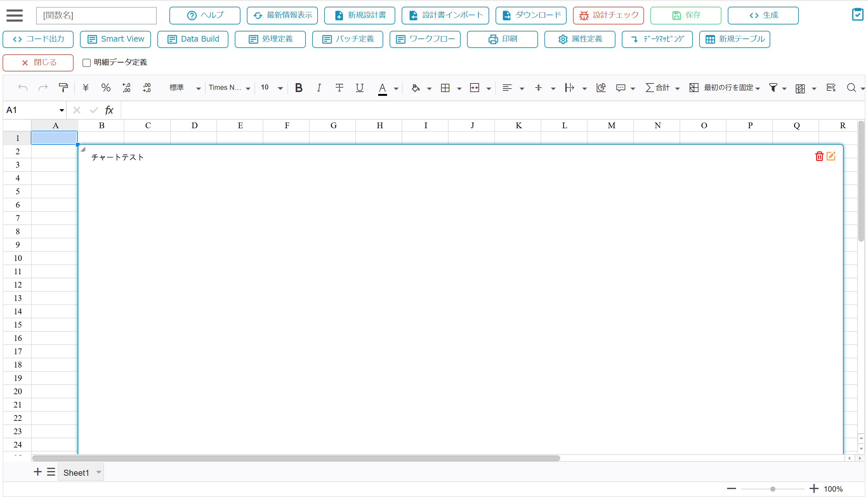The image size is (868, 497).
Task: Open バッチ定義
Action: (x=348, y=39)
